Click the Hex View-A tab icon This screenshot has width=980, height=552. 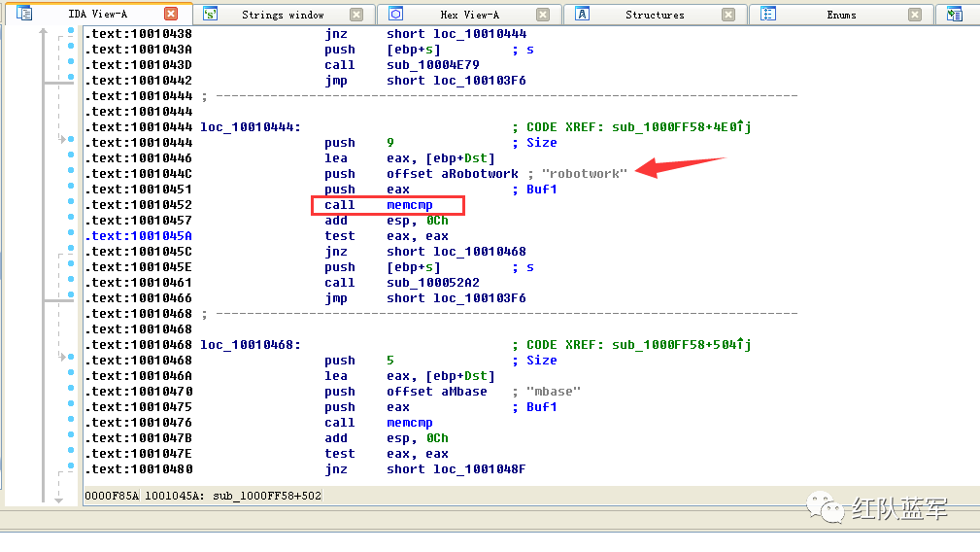[x=395, y=14]
